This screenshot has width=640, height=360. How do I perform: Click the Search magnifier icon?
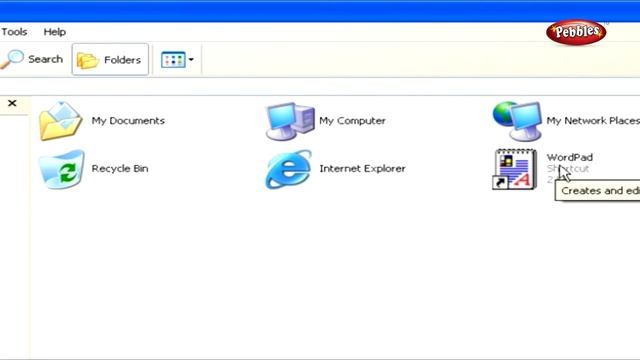click(x=12, y=60)
